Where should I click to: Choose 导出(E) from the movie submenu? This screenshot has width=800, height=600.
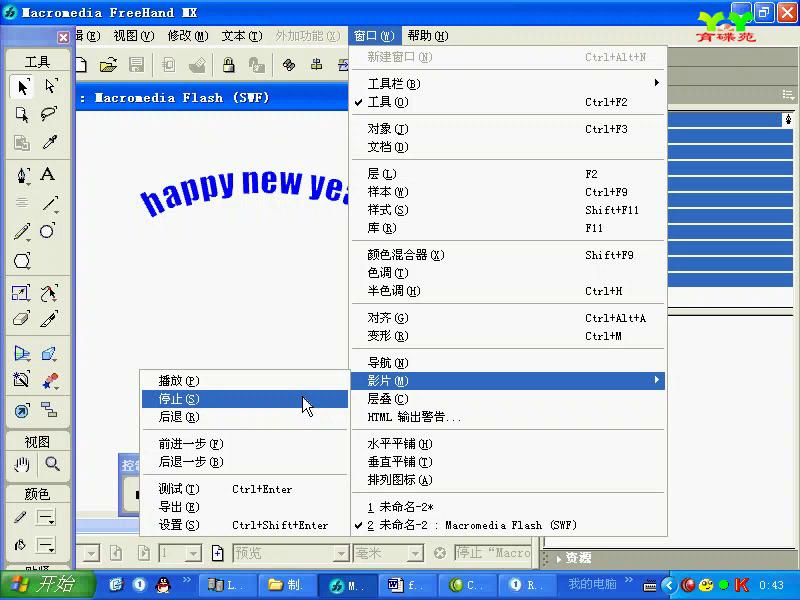[245, 507]
